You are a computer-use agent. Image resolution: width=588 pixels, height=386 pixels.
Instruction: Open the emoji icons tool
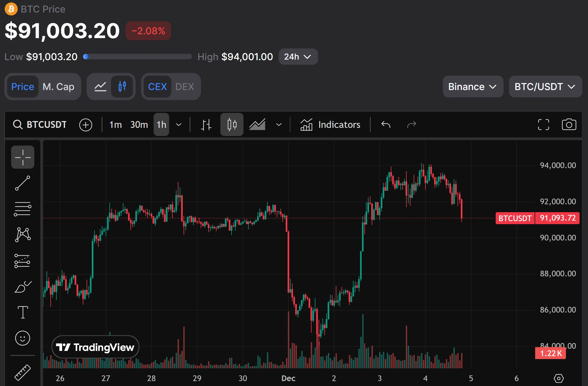tap(23, 338)
